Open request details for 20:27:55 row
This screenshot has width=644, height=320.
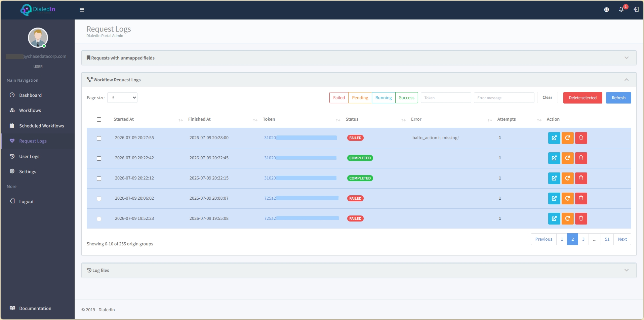point(554,138)
